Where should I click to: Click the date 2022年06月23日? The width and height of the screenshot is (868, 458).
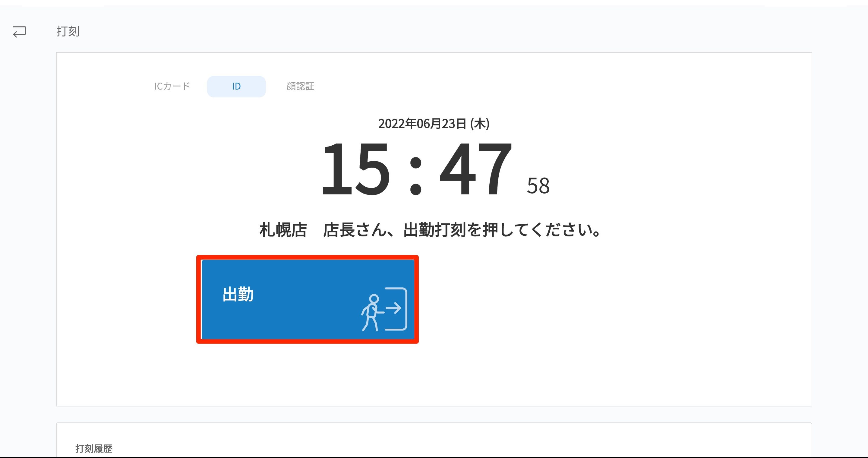[422, 124]
